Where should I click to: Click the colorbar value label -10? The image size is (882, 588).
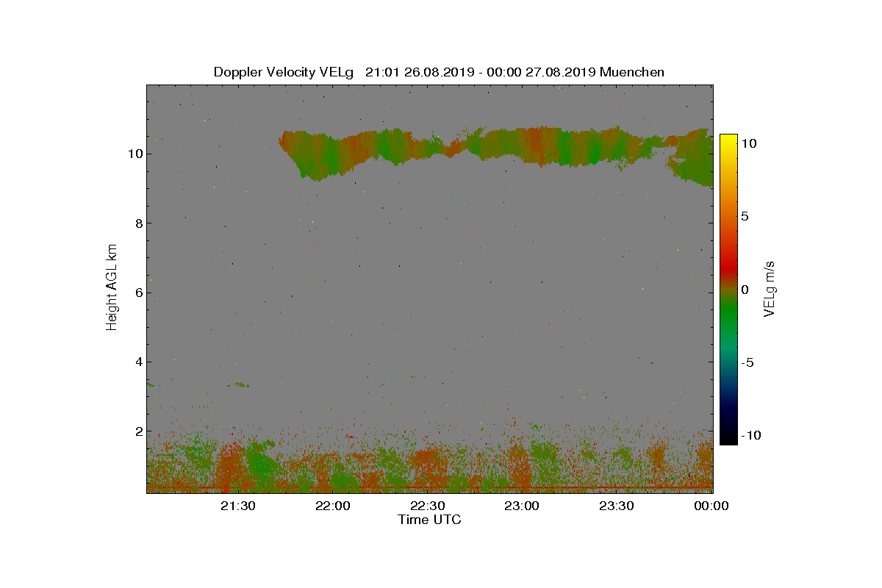click(x=751, y=435)
